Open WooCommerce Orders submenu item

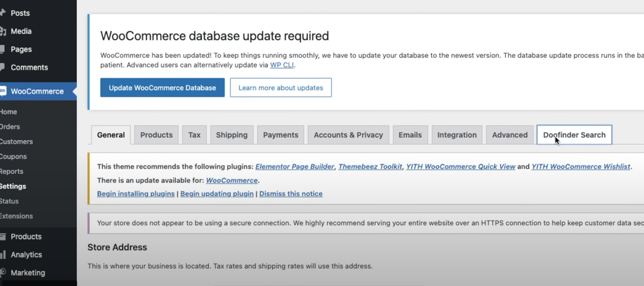click(x=10, y=127)
